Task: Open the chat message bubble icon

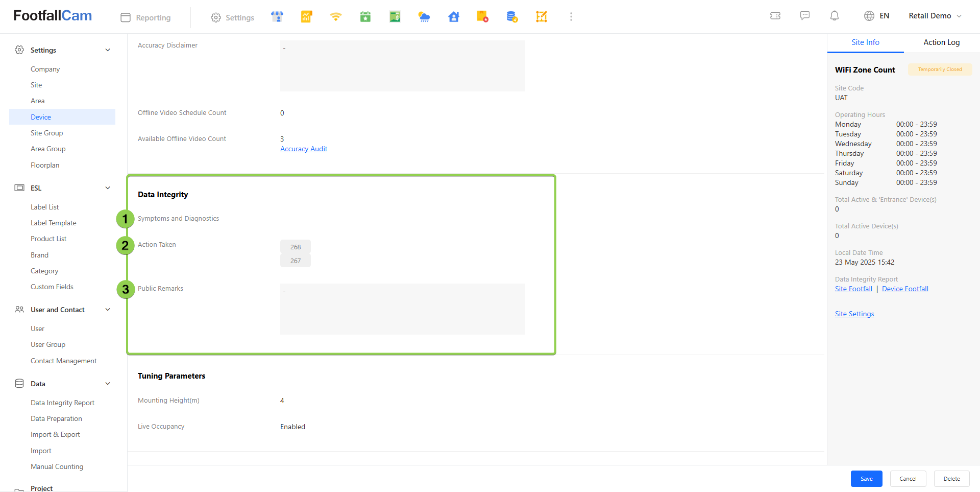Action: coord(805,16)
